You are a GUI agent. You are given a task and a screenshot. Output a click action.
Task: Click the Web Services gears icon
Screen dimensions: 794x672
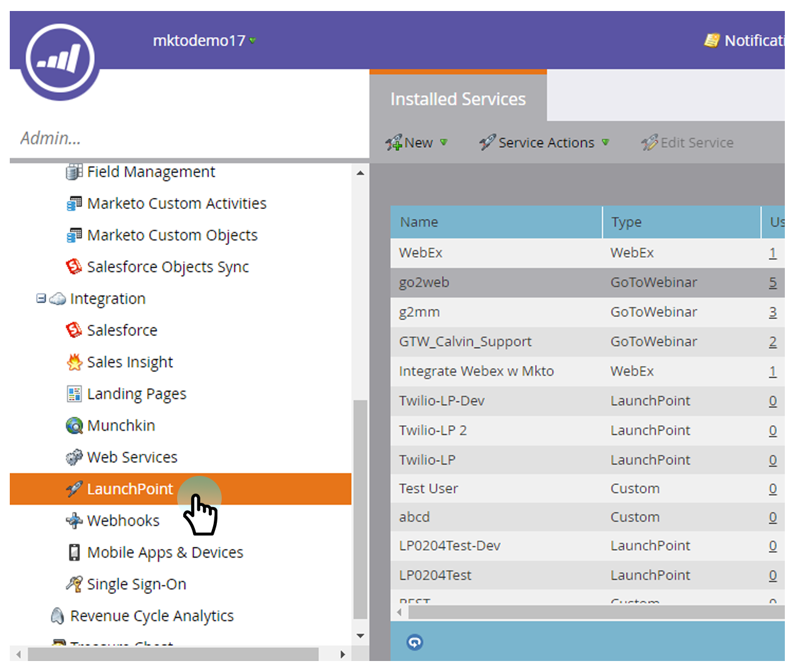pyautogui.click(x=74, y=458)
